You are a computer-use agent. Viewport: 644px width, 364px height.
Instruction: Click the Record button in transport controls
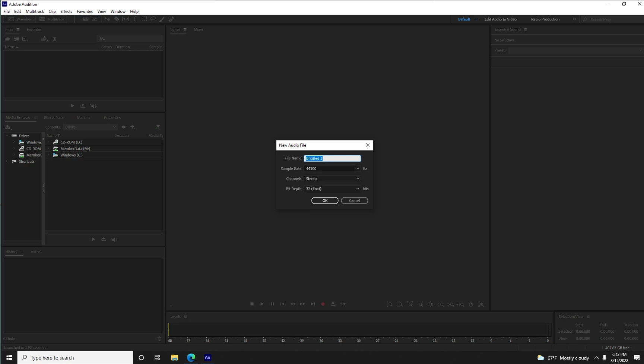point(323,304)
